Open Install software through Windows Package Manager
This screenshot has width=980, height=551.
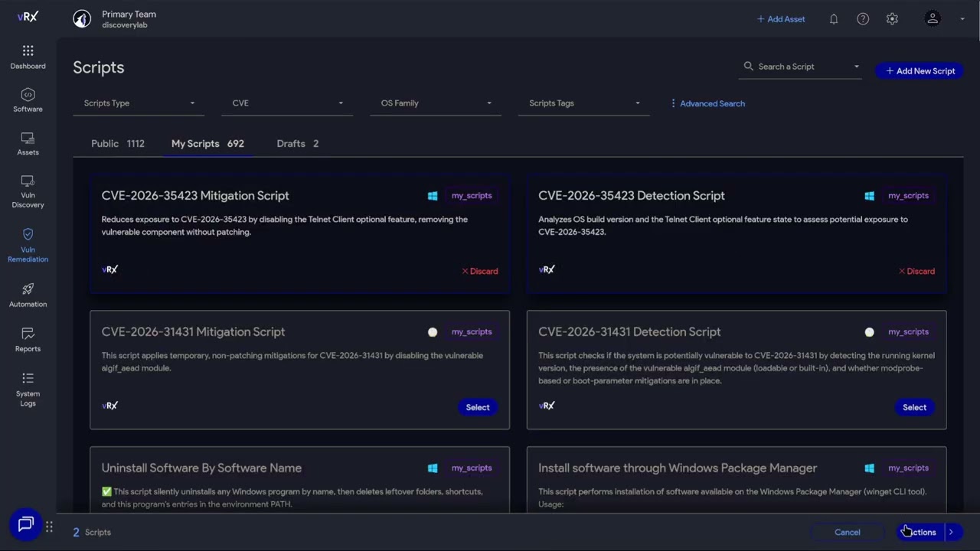click(678, 468)
